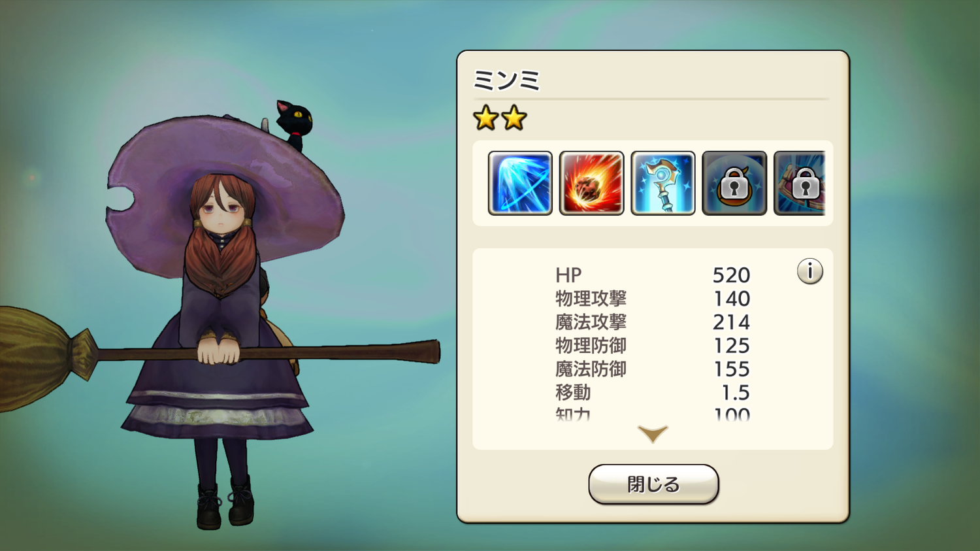Click the character name ミンミ

click(x=506, y=80)
